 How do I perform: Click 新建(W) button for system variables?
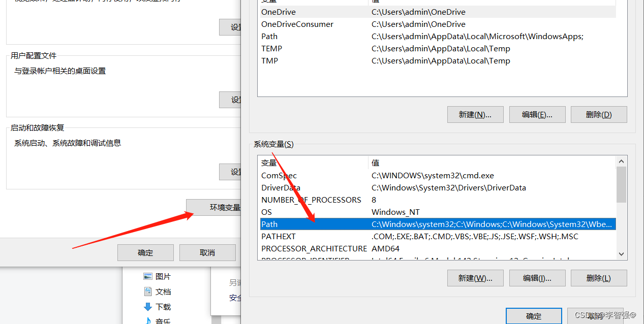475,278
